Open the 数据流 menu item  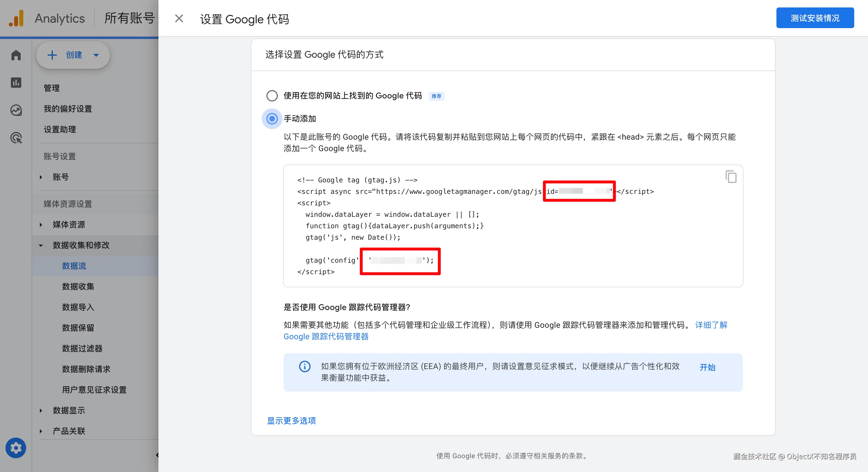pos(74,266)
